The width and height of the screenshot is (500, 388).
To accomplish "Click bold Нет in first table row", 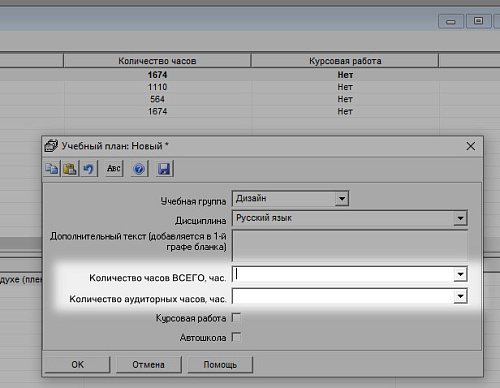I will point(345,75).
